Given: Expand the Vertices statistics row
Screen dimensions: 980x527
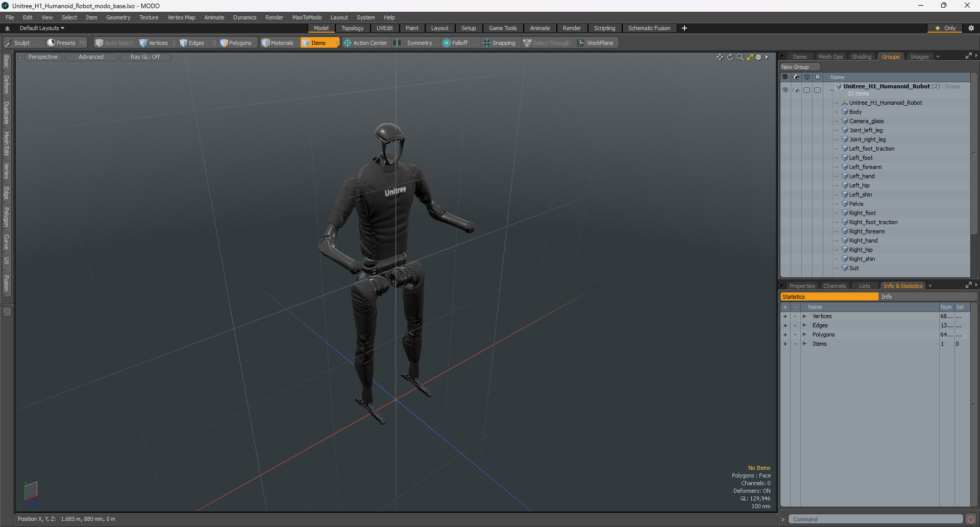Looking at the screenshot, I should point(804,316).
